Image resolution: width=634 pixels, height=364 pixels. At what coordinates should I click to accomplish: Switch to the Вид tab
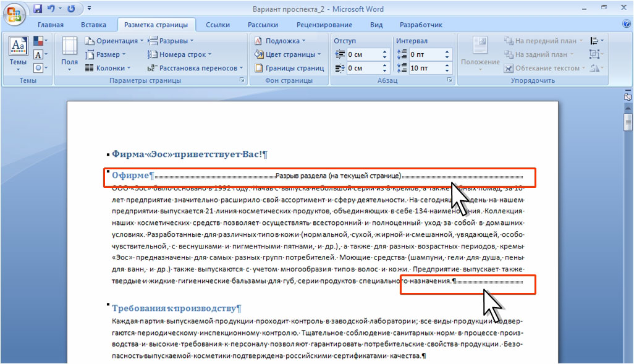pyautogui.click(x=376, y=25)
